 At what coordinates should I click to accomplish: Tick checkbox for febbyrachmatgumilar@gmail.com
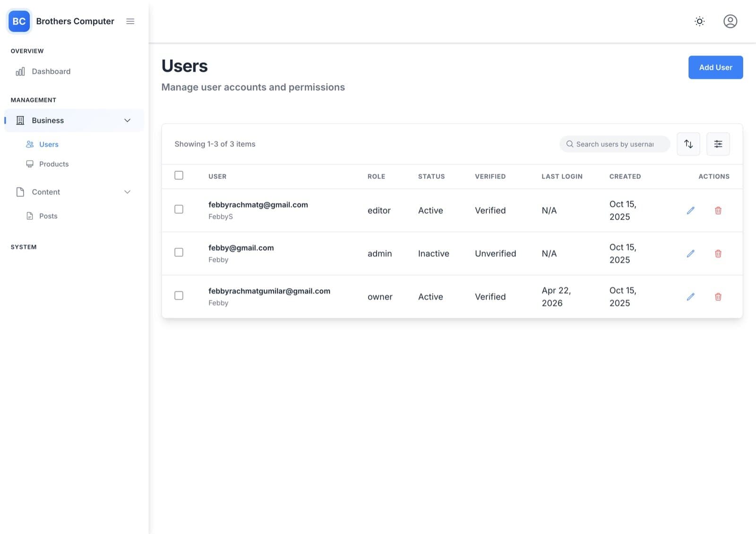[x=179, y=296]
